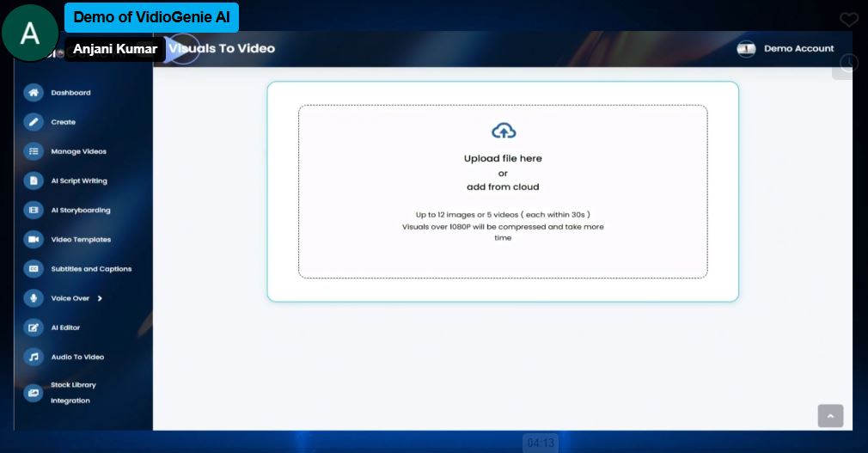Open Demo of VidioGenie AI title link
Viewport: 868px width, 453px height.
[x=151, y=17]
